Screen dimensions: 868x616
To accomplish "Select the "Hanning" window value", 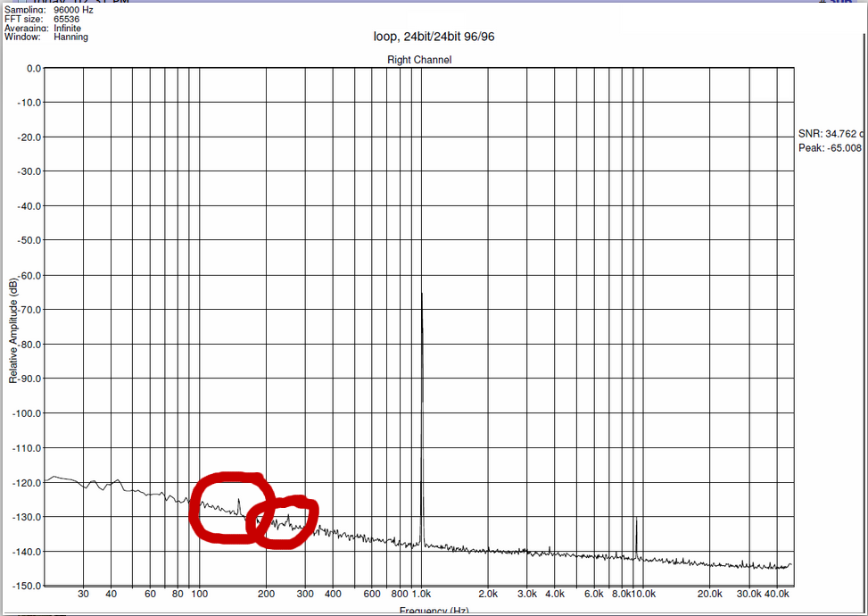I will (70, 37).
